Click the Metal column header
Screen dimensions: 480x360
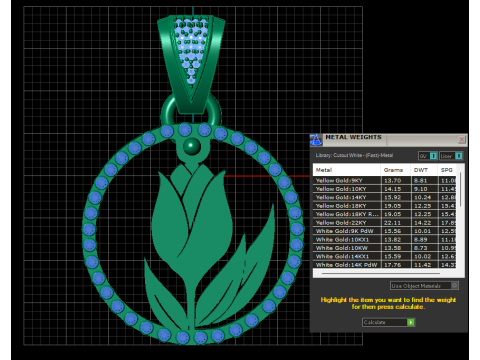(x=347, y=170)
